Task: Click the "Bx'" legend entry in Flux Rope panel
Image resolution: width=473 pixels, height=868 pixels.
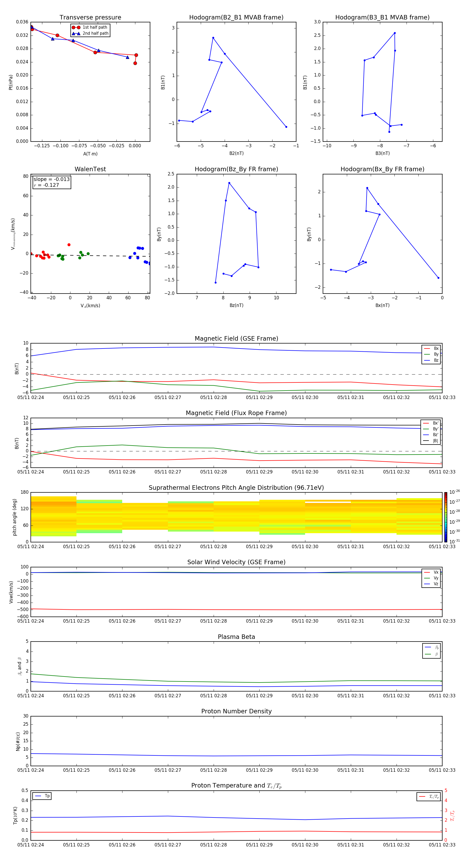Action: 431,423
